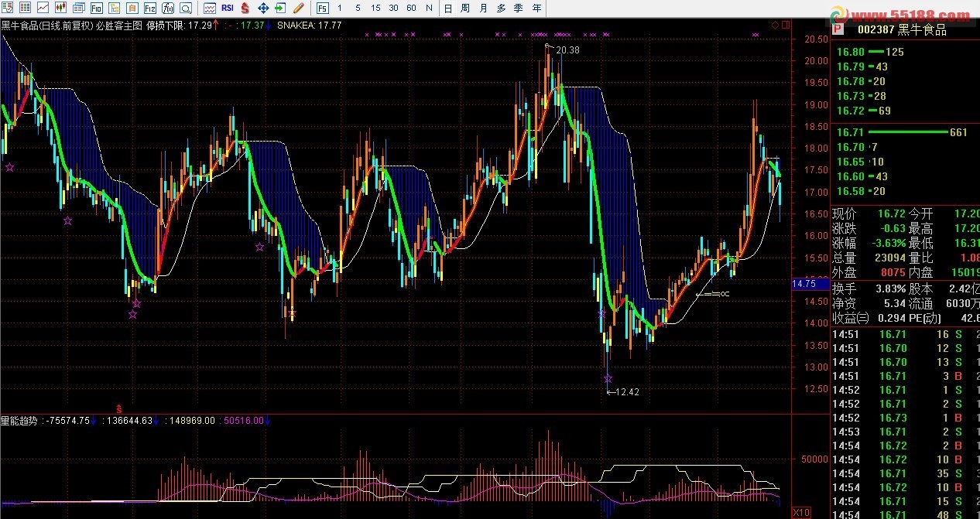Click the line chart toolbar icon
This screenshot has width=980, height=519.
coord(43,8)
